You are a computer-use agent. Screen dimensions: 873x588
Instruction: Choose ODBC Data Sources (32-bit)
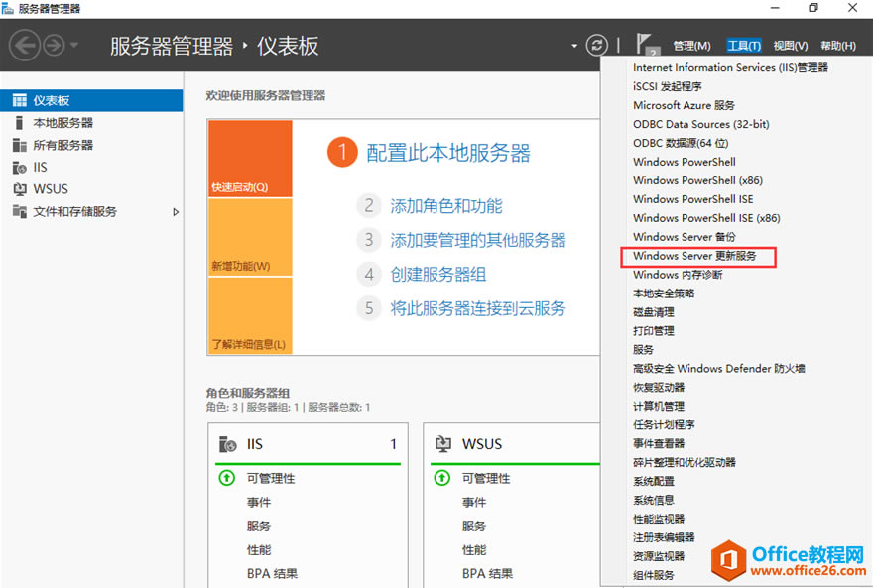pyautogui.click(x=701, y=124)
